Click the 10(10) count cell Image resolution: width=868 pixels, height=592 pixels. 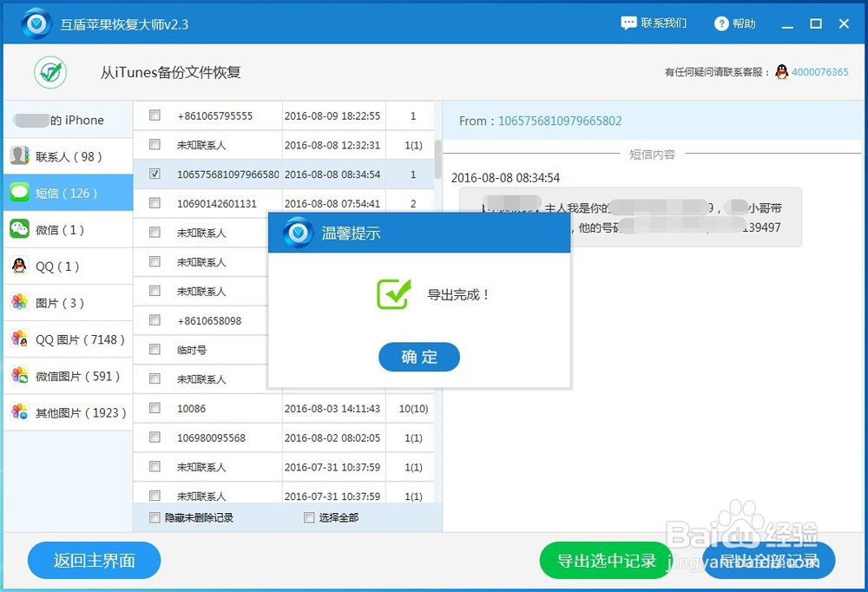(413, 409)
